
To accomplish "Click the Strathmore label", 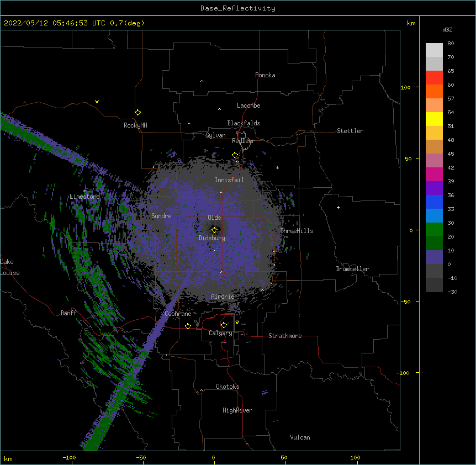I will tap(285, 336).
